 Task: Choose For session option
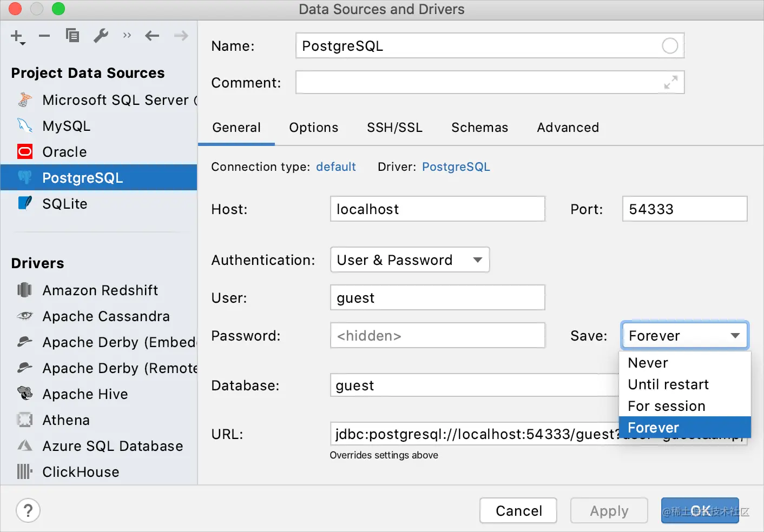[685, 406]
